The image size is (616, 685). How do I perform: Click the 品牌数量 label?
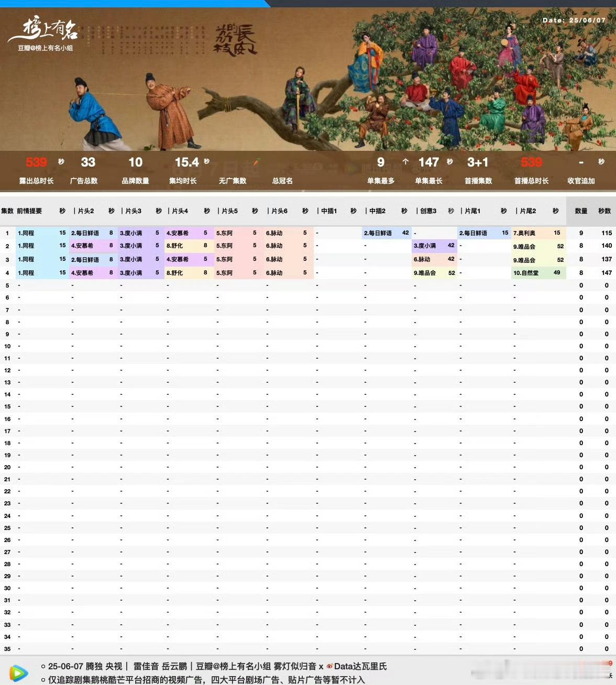point(135,181)
